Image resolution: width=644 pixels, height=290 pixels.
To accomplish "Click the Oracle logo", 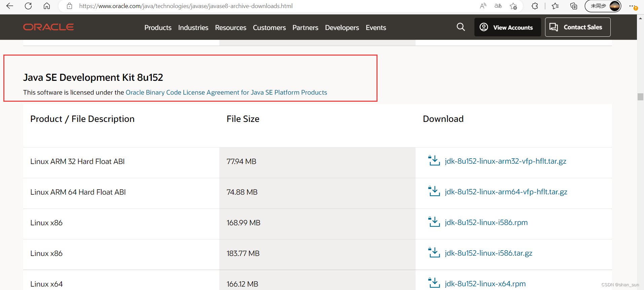I will (48, 27).
